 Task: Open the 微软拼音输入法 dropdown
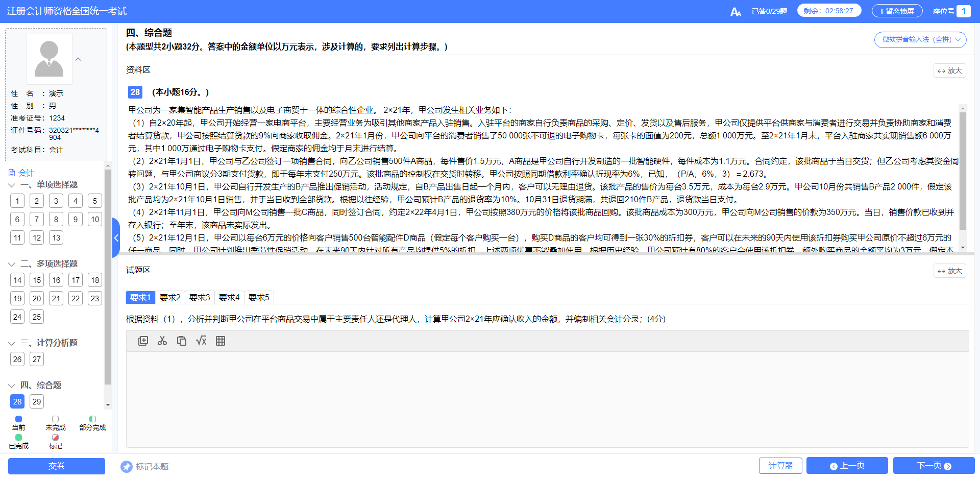click(x=920, y=39)
